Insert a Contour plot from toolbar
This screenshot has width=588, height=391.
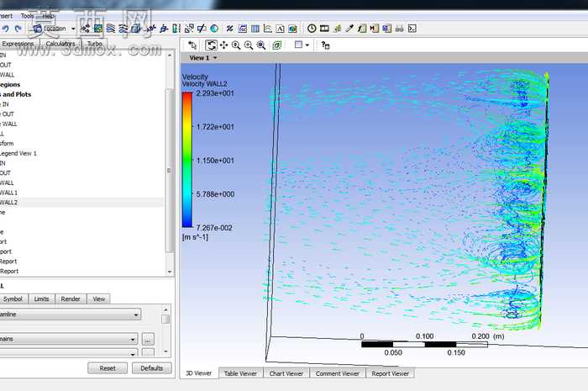(x=98, y=29)
